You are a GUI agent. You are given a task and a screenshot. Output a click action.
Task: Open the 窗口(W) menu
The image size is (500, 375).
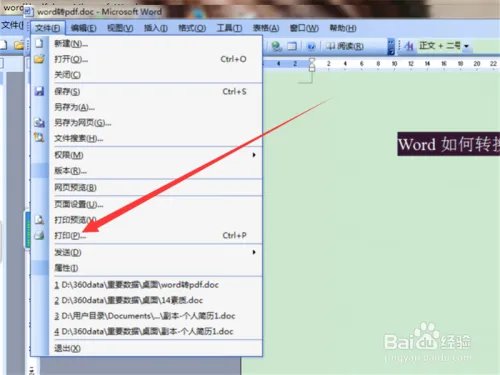click(x=304, y=28)
